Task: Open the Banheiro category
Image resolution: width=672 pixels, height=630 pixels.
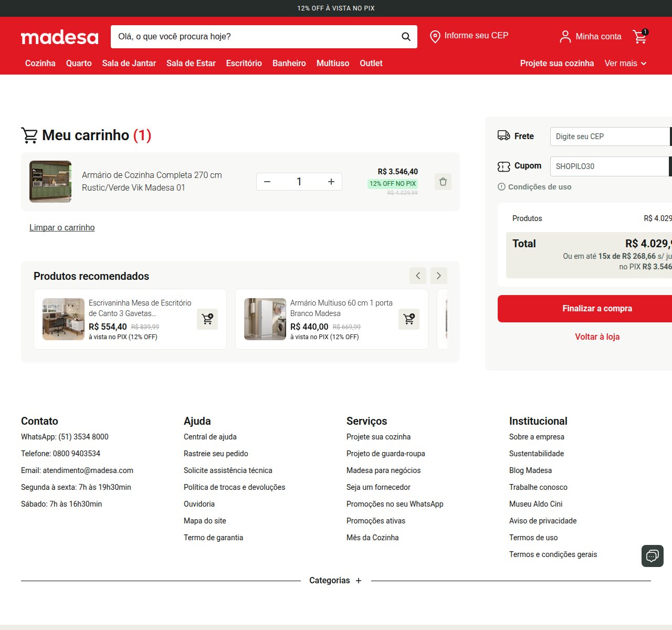Action: click(289, 63)
